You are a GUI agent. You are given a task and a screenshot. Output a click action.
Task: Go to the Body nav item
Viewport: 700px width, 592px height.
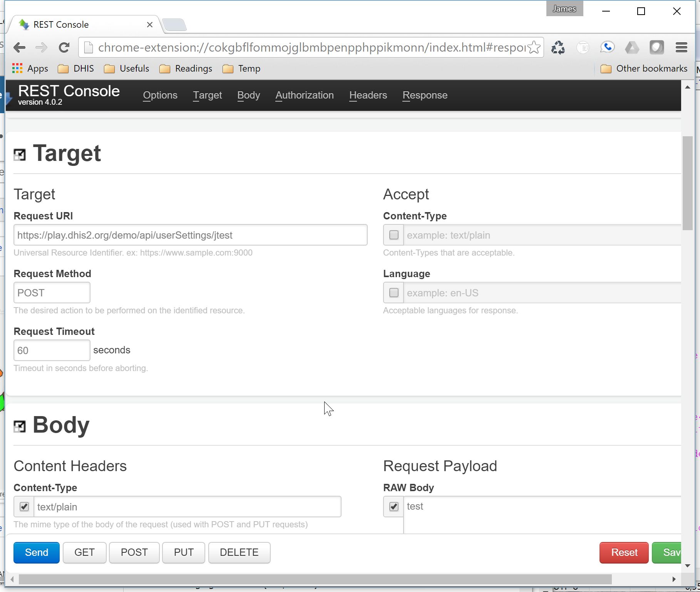pyautogui.click(x=249, y=95)
